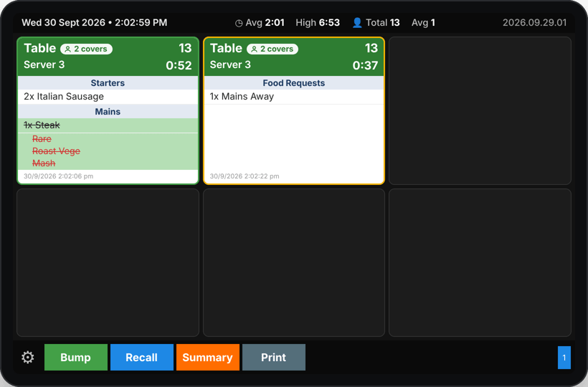
Task: Click the Table title on the 0:52 ticket
Action: [39, 48]
